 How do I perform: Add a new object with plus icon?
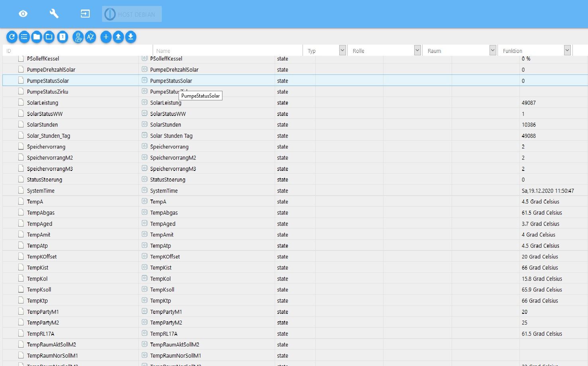(106, 37)
